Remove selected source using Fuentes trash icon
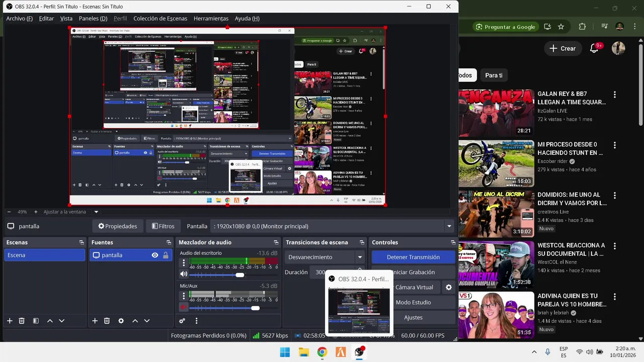This screenshot has width=644, height=362. (107, 321)
